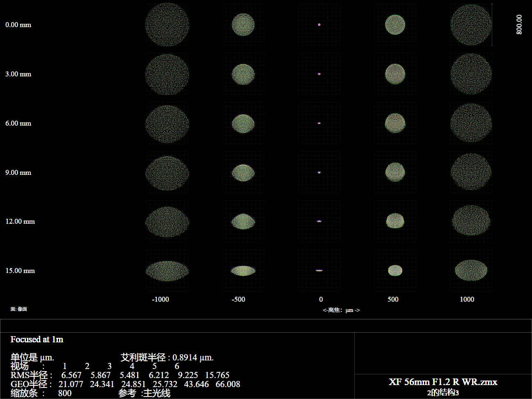This screenshot has height=399, width=532.
Task: Select the 15.00 mm spot at -1000 defocus
Action: click(x=167, y=271)
